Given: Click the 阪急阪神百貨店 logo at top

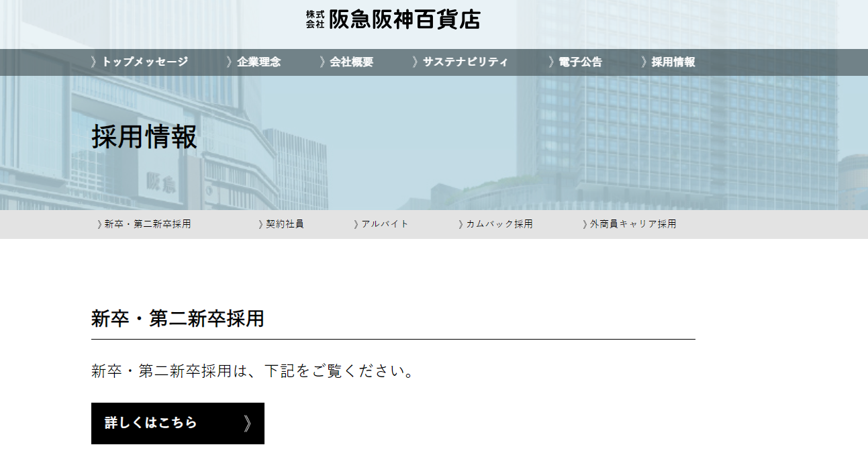Looking at the screenshot, I should (393, 19).
